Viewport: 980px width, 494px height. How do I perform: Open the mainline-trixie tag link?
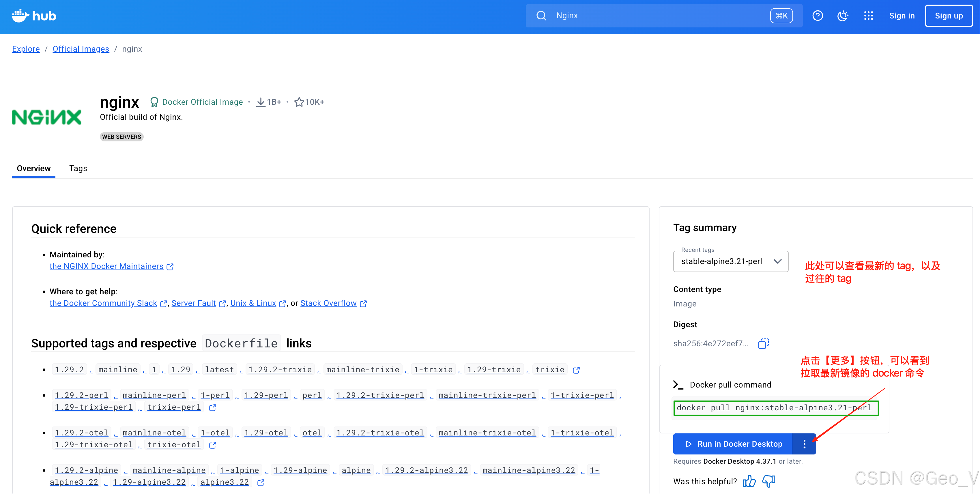(362, 370)
